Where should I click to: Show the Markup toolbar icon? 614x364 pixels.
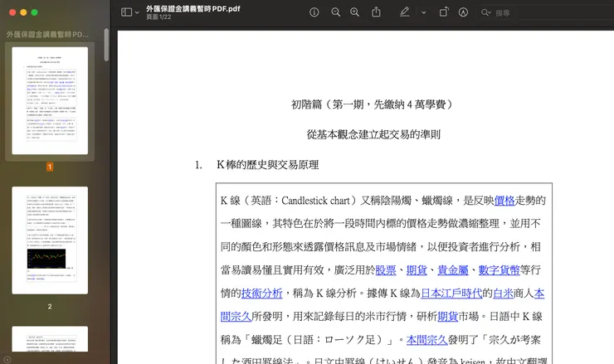click(463, 12)
